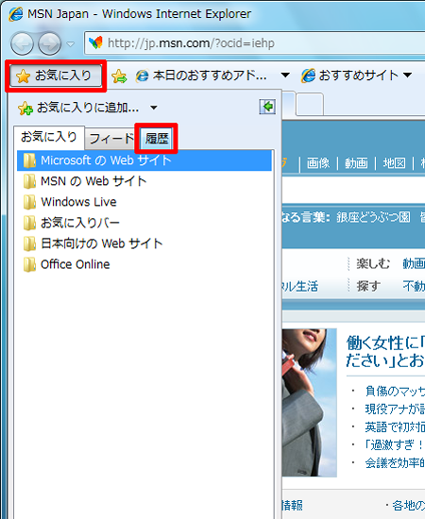Open the おすすめサイト dropdown
Viewport: 425px width, 519px height.
click(356, 76)
